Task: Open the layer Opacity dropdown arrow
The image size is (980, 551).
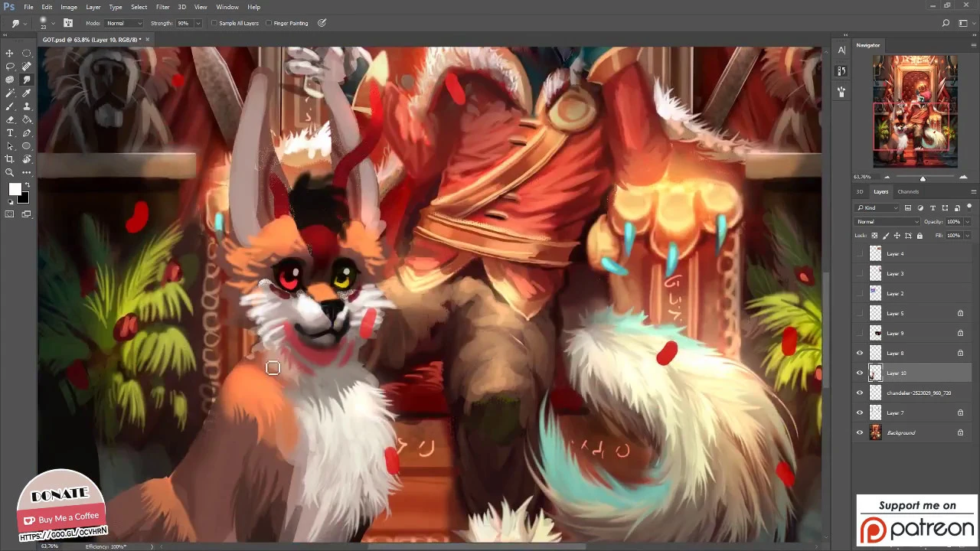Action: (967, 221)
